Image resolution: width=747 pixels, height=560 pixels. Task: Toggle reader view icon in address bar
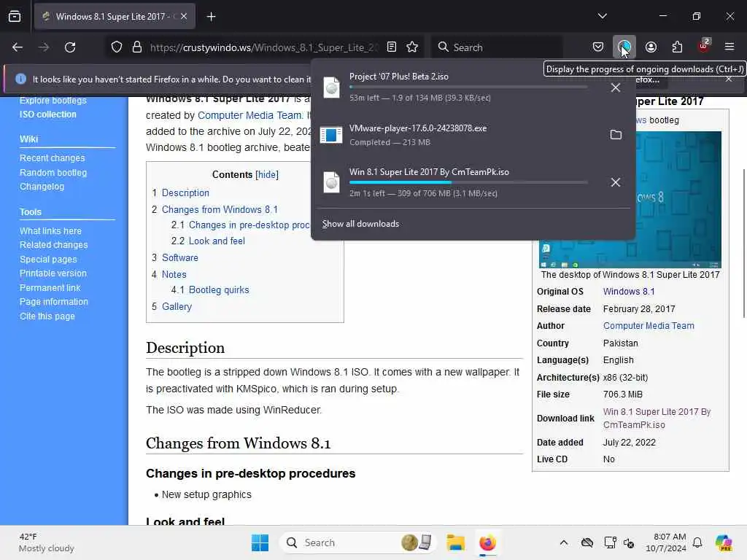click(392, 47)
